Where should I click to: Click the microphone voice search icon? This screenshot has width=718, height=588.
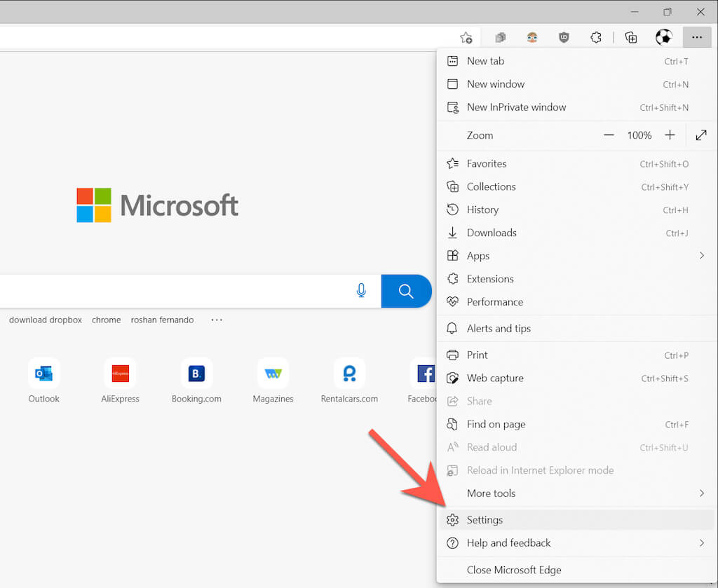361,291
